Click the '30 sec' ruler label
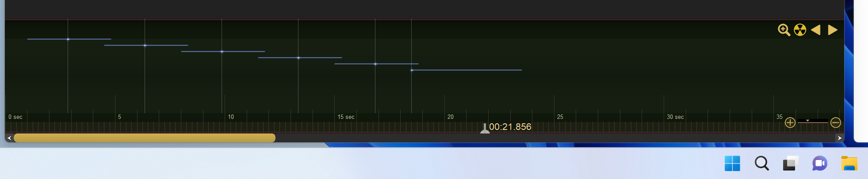The image size is (868, 179). [675, 117]
